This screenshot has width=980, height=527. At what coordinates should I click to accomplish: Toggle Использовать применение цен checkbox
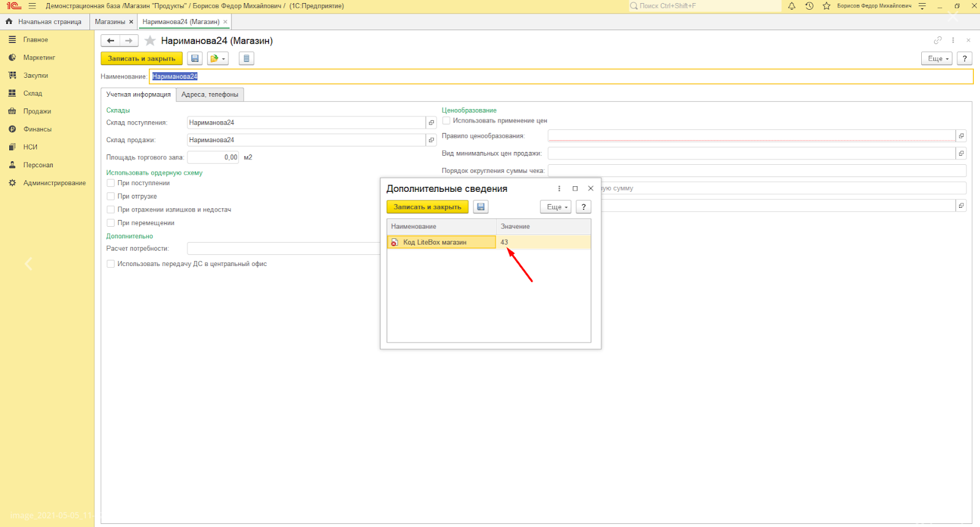tap(447, 121)
